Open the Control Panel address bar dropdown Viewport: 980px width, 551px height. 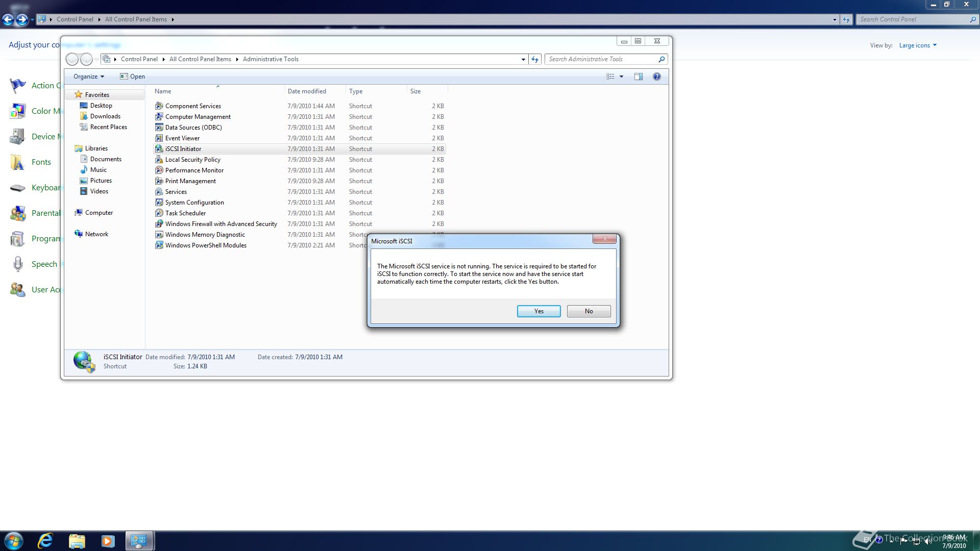(x=835, y=19)
